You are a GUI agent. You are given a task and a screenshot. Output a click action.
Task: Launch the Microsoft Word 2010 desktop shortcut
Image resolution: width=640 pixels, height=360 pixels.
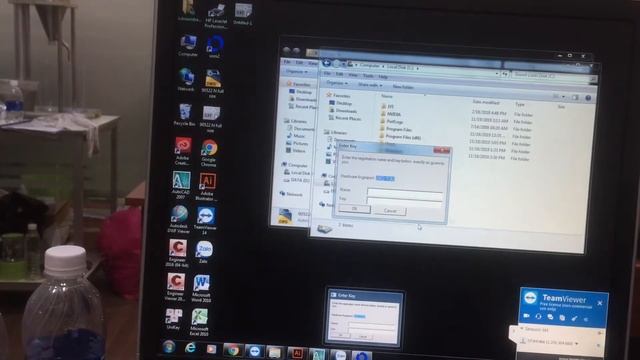[x=201, y=288]
